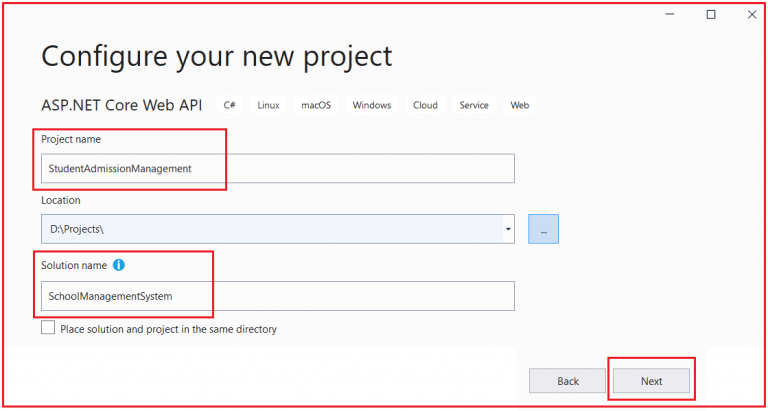The height and width of the screenshot is (411, 768).
Task: Click the Next button
Action: [651, 381]
